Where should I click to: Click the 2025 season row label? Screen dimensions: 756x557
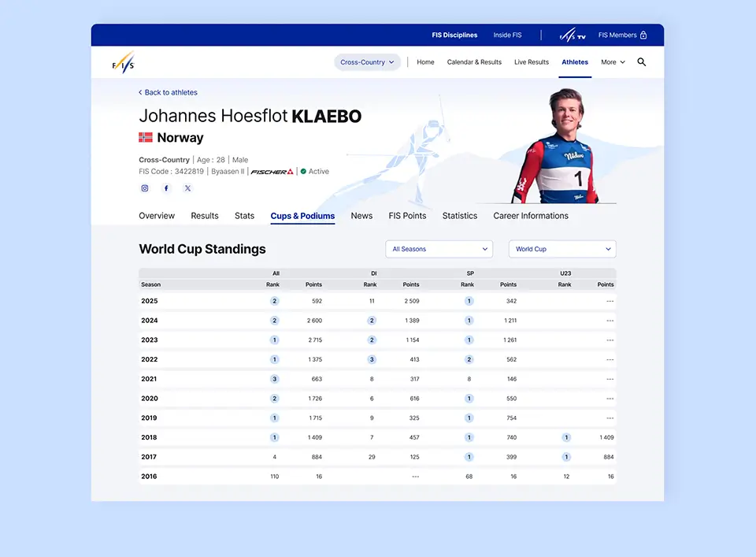(x=150, y=301)
